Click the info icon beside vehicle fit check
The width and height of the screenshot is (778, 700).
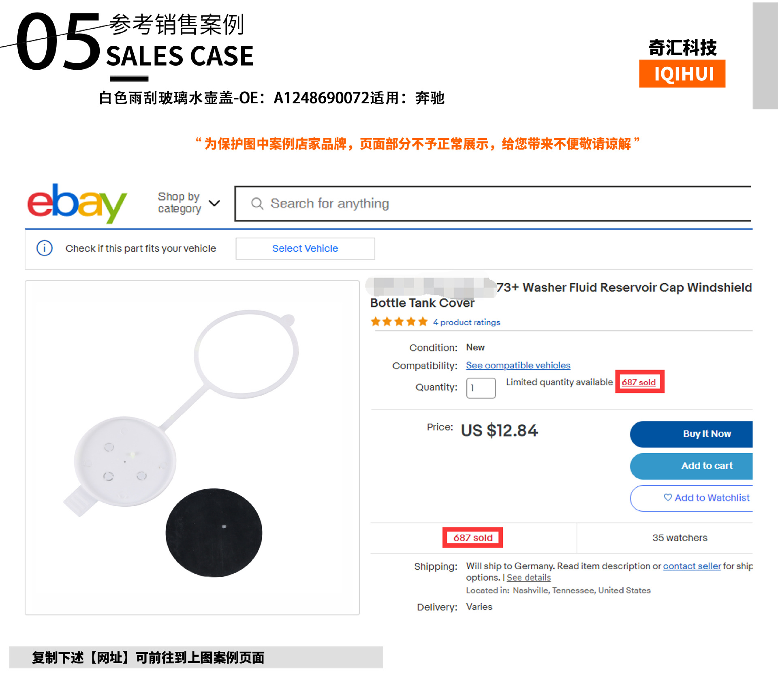[45, 248]
